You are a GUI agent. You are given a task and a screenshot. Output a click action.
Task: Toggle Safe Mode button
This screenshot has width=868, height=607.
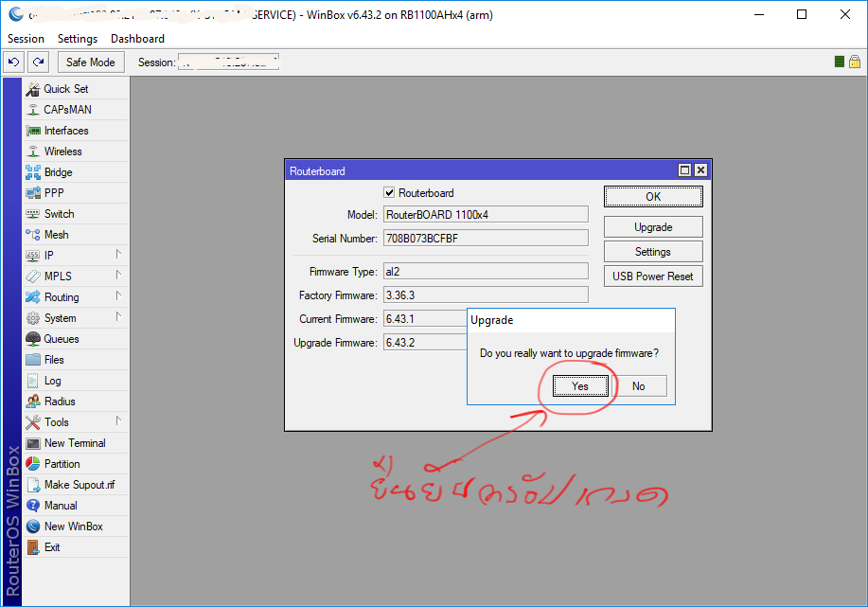click(91, 62)
